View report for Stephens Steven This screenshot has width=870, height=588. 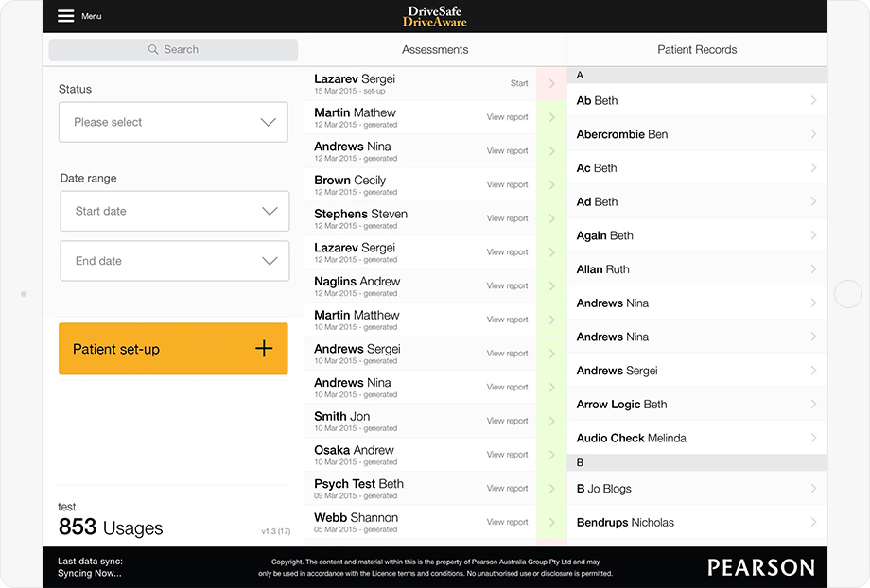pyautogui.click(x=507, y=218)
